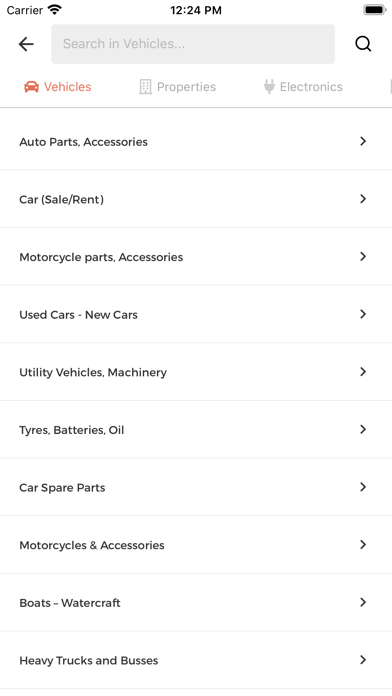Open the Car Spare Parts category
The image size is (392, 696).
tap(196, 487)
